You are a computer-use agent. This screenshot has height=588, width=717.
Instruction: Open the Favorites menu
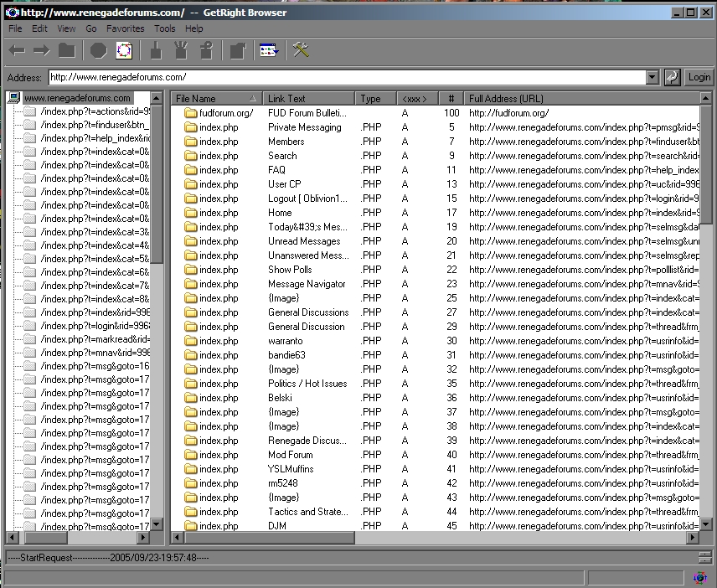[x=125, y=28]
